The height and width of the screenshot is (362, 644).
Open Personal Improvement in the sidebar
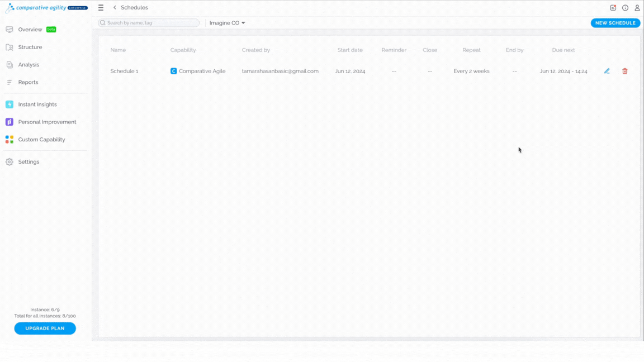pos(46,122)
